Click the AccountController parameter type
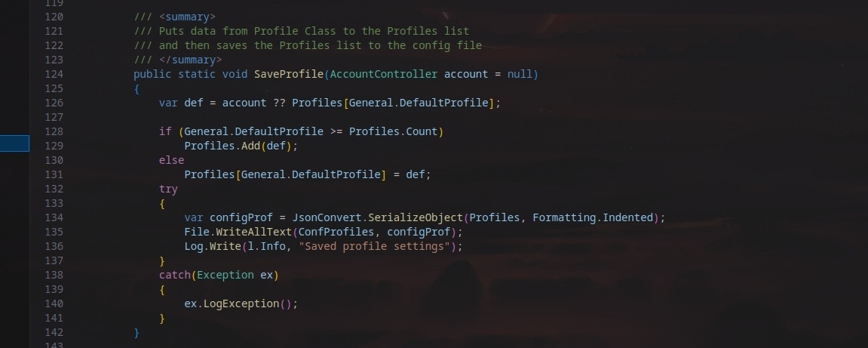The height and width of the screenshot is (348, 868). pyautogui.click(x=384, y=74)
